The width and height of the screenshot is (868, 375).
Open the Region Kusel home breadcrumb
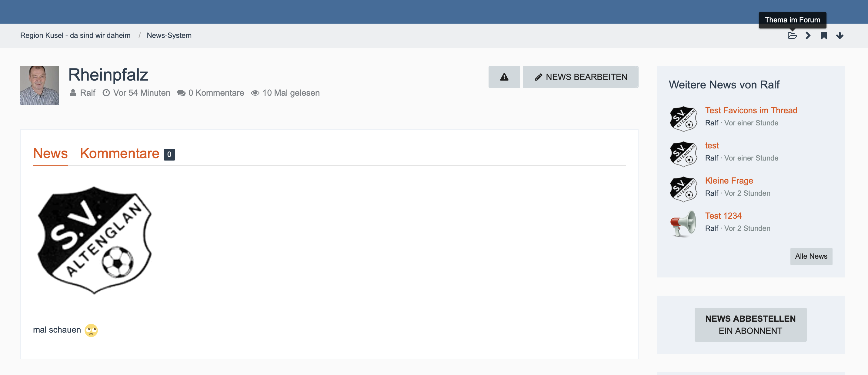[75, 36]
